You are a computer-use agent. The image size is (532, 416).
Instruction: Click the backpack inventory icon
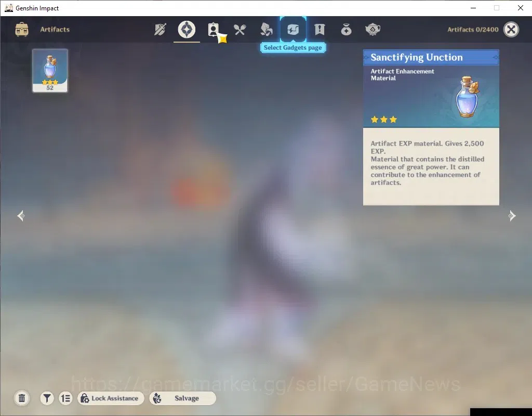[22, 30]
